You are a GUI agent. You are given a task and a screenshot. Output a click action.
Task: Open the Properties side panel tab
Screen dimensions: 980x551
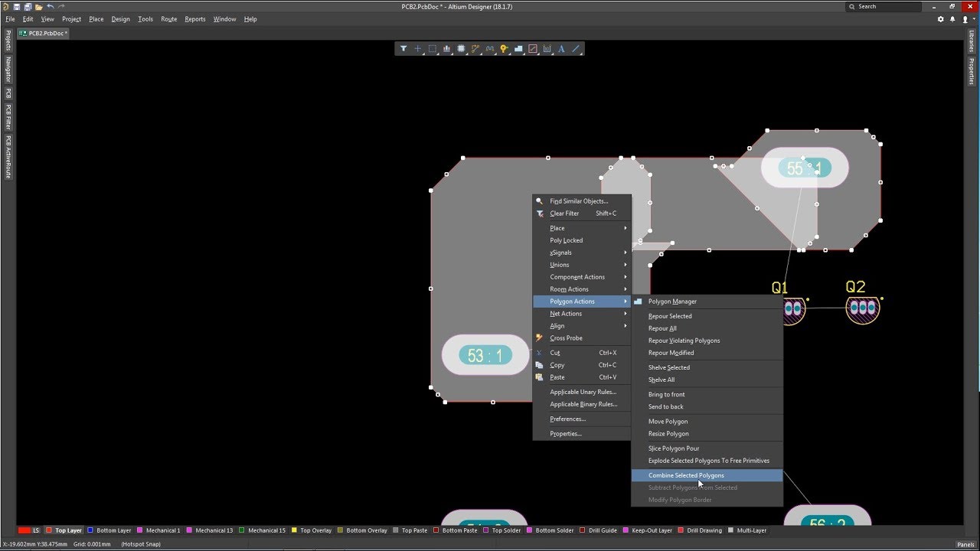coord(972,71)
